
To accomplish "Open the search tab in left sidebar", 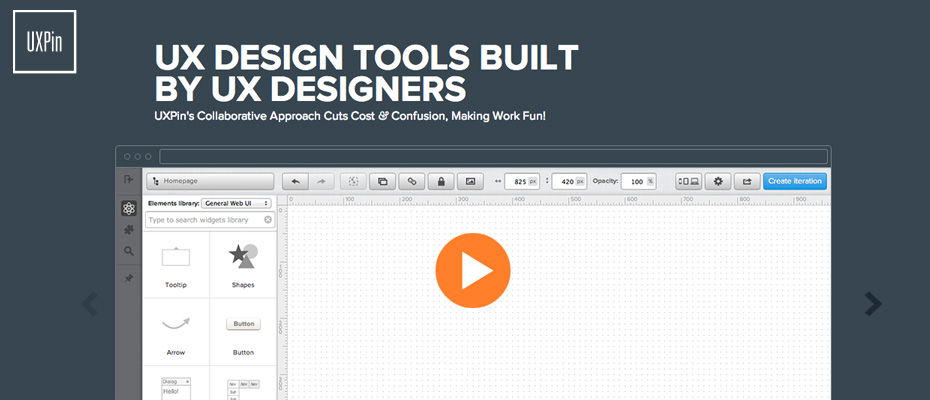I will point(128,251).
